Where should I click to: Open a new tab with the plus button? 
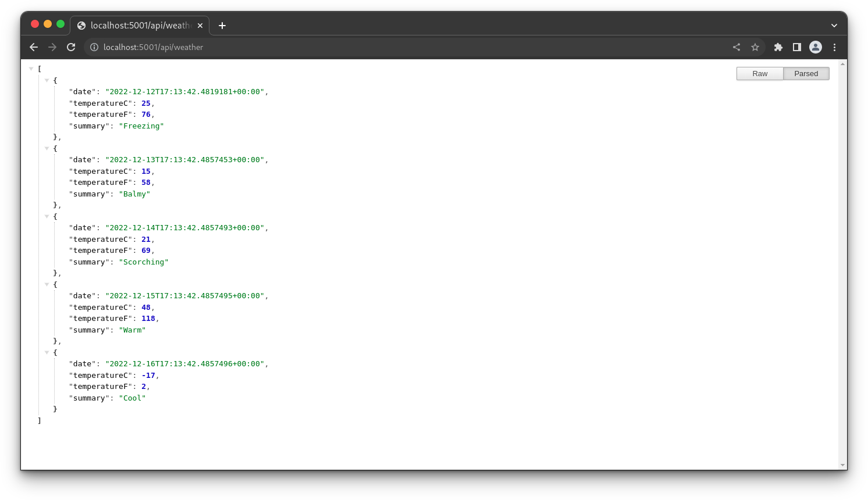pos(222,25)
